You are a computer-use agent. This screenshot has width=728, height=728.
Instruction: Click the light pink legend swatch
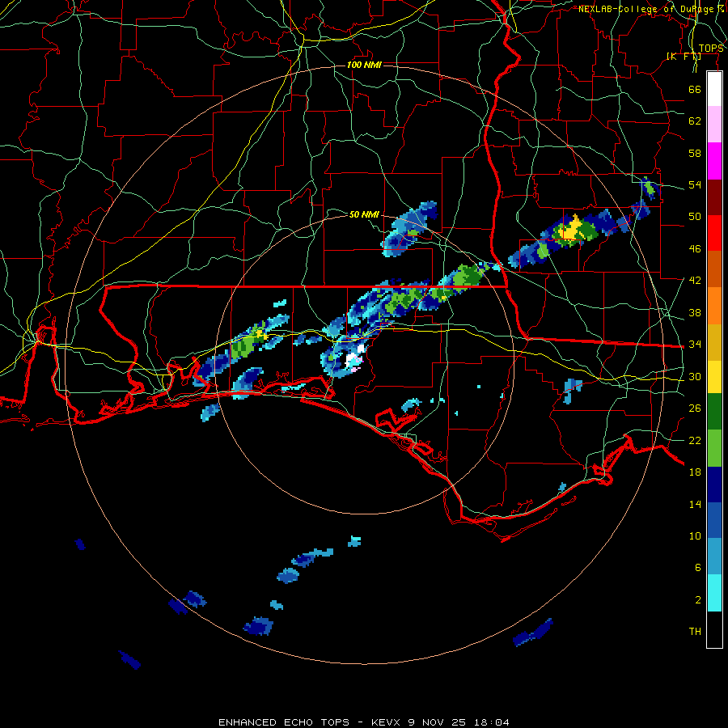click(714, 124)
